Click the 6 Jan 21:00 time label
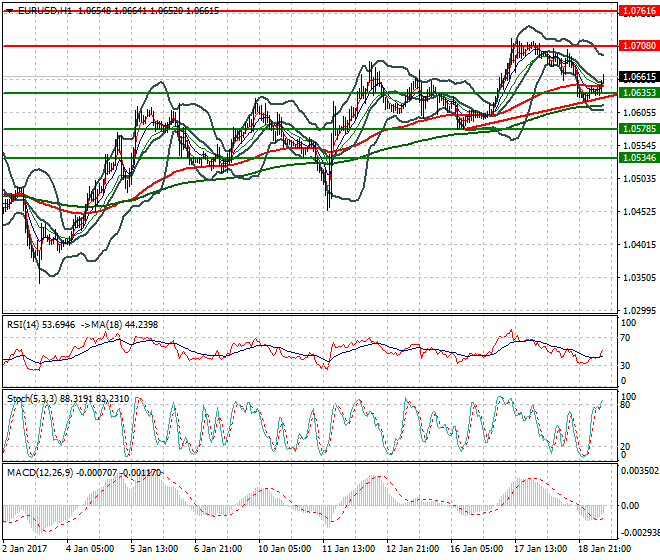The image size is (660, 560). pos(218,549)
